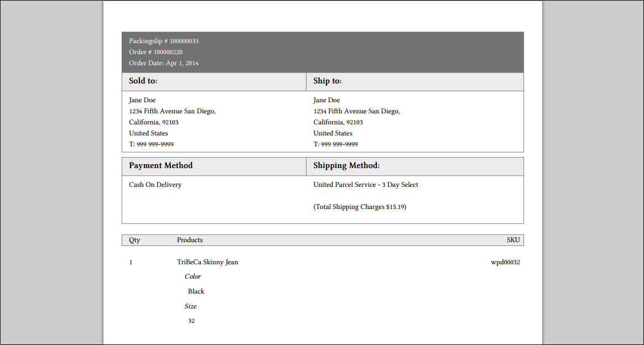Viewport: 644px width, 345px height.
Task: Select the Sold to: heading
Action: coord(143,81)
